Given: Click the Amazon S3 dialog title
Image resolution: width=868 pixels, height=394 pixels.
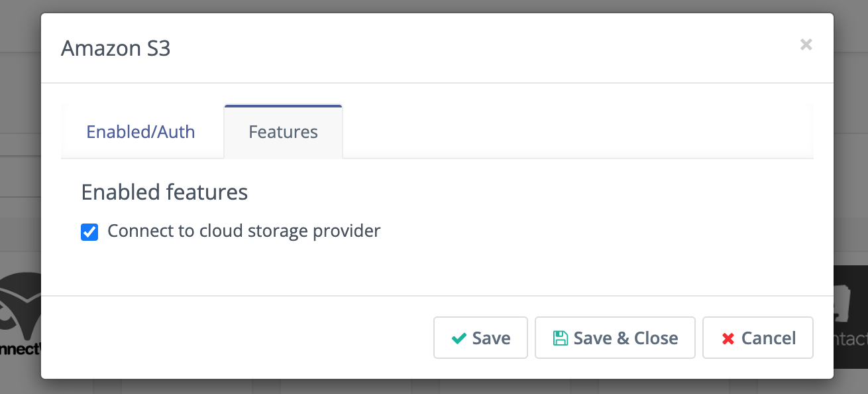Looking at the screenshot, I should pyautogui.click(x=115, y=48).
